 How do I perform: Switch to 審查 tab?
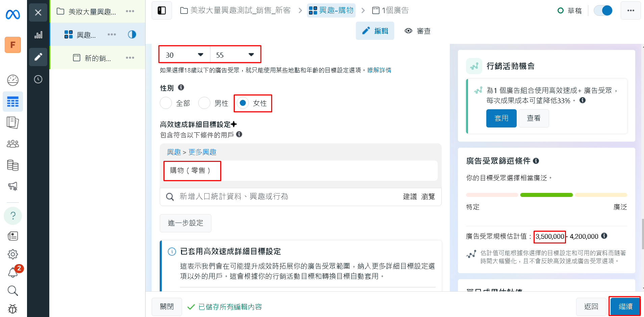[417, 31]
